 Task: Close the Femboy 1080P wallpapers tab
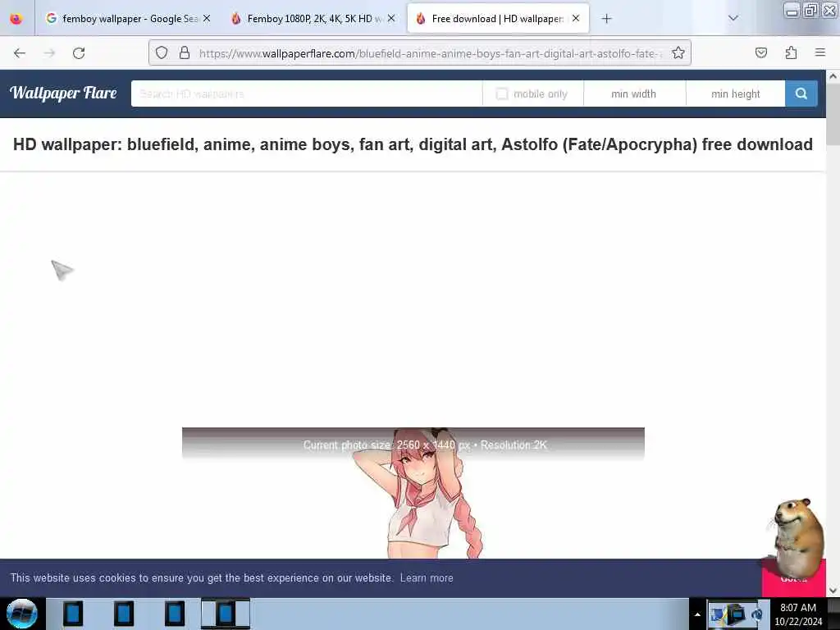coord(391,19)
